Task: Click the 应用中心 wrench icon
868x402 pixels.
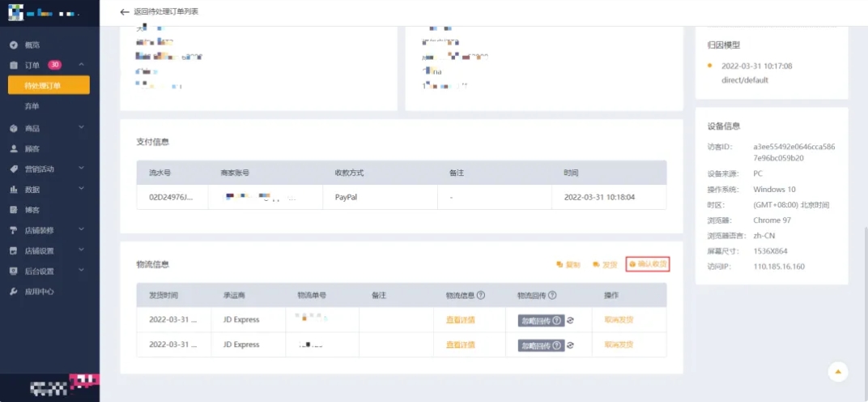Action: [14, 292]
